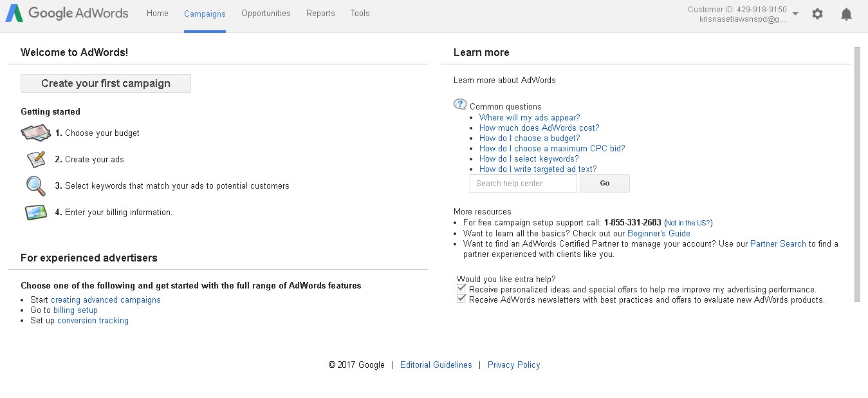The width and height of the screenshot is (868, 398).
Task: Open the conversion tracking link
Action: [x=93, y=321]
